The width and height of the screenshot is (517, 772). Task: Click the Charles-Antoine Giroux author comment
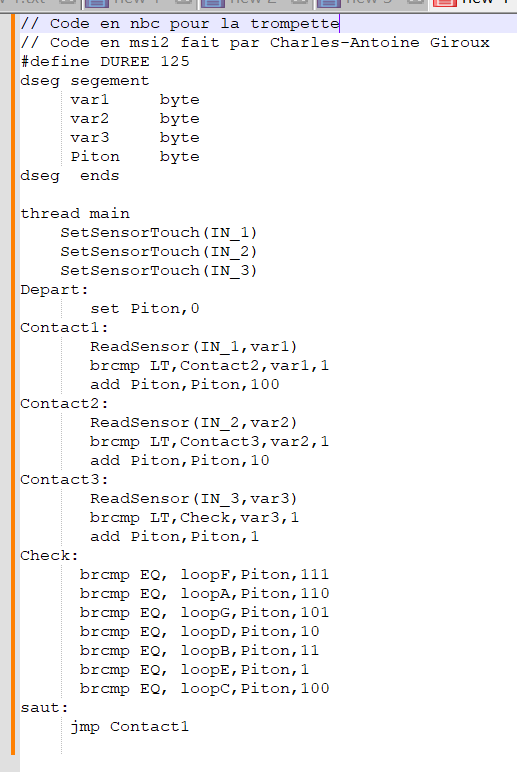380,43
